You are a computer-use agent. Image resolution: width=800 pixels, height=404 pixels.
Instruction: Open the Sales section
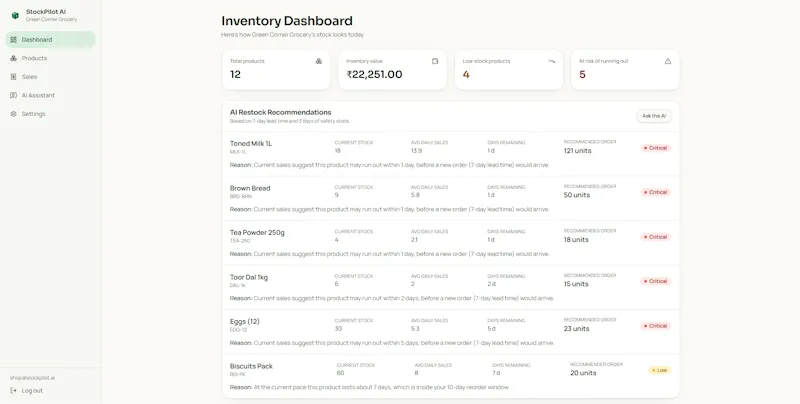[x=51, y=77]
